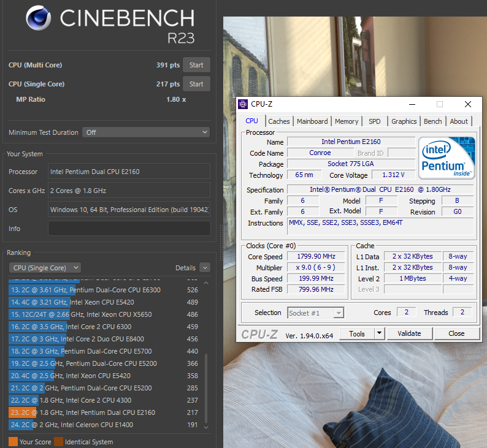Click the Name field Intel Pentium E2160
This screenshot has height=448, width=487.
pos(351,142)
